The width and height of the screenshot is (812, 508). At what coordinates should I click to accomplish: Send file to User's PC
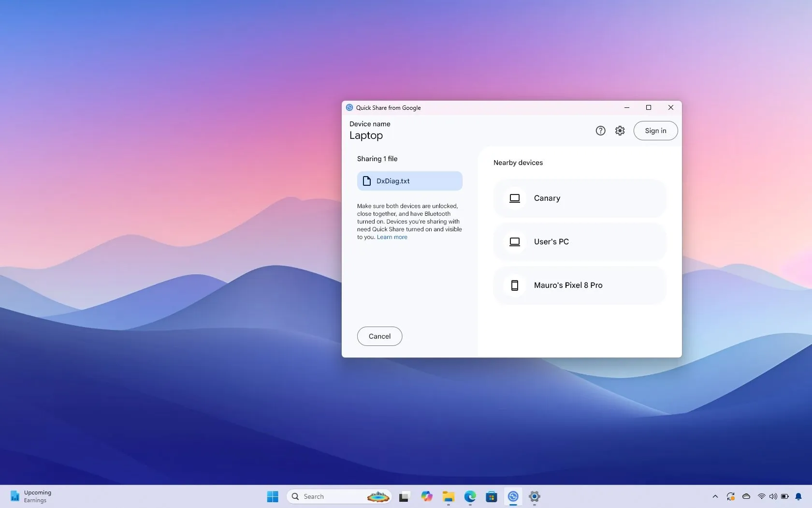point(580,242)
